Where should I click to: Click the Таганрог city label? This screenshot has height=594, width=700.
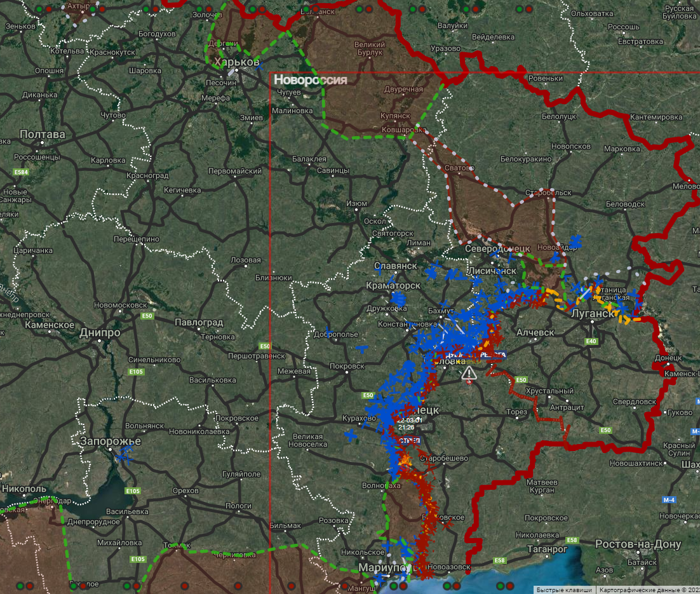547,548
